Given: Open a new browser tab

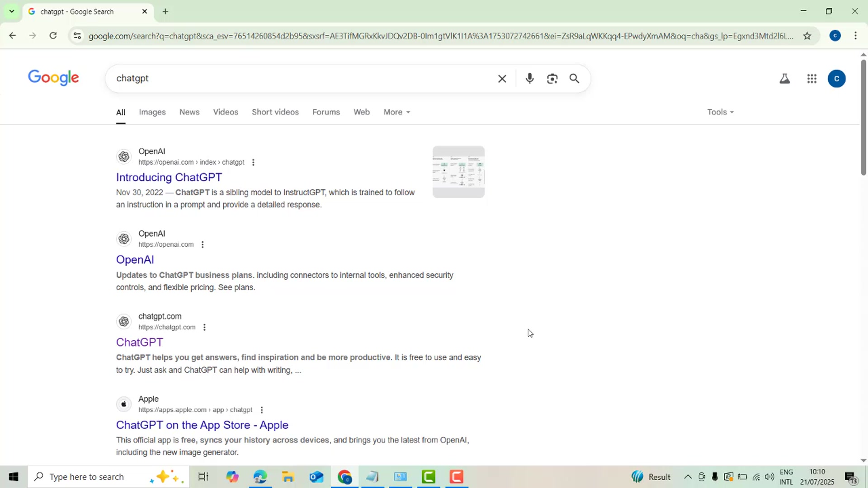Looking at the screenshot, I should tap(165, 11).
